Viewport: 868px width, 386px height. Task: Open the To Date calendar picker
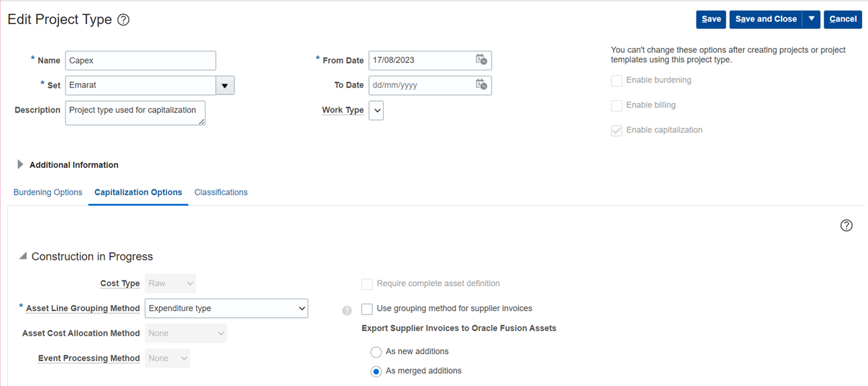482,85
